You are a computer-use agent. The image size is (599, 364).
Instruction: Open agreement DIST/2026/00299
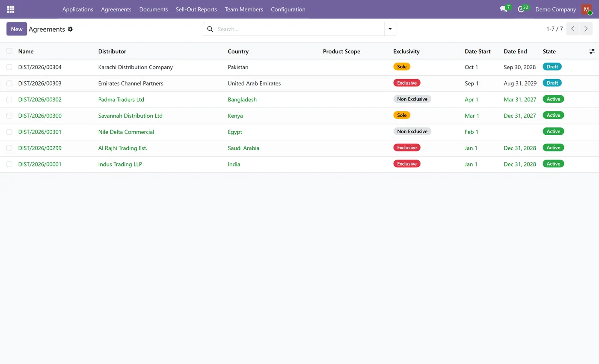pyautogui.click(x=40, y=148)
